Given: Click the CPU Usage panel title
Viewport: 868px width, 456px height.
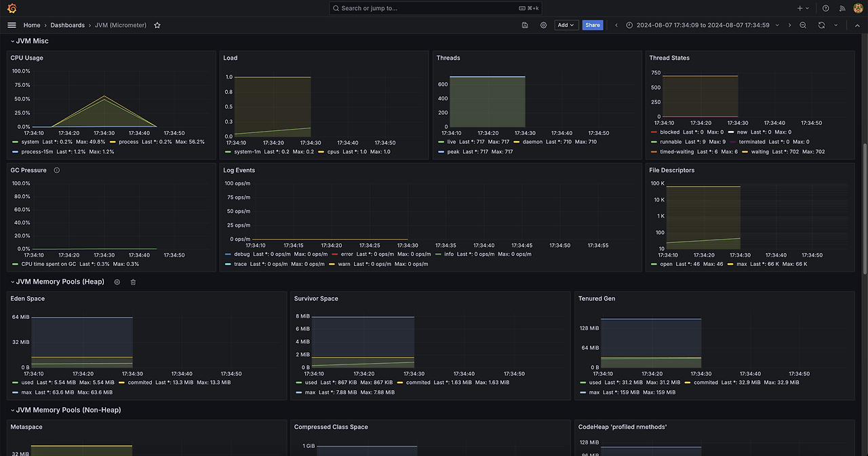Looking at the screenshot, I should (26, 58).
